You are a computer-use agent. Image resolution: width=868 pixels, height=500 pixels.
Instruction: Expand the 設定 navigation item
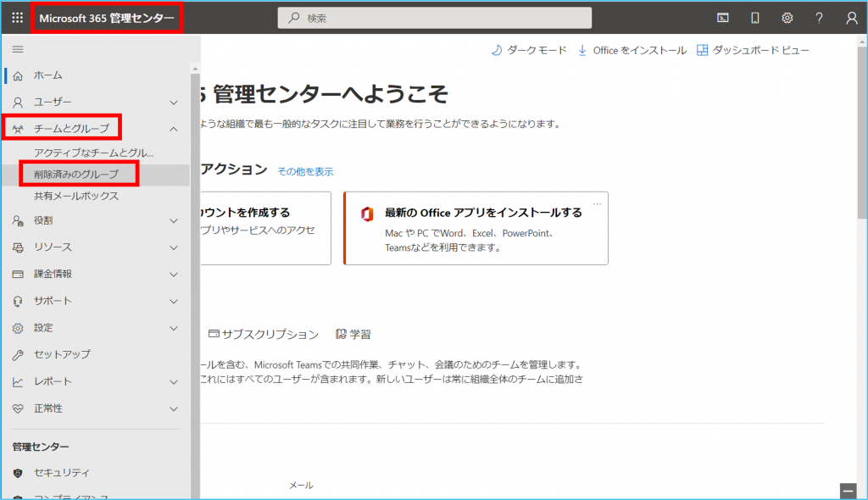(x=43, y=328)
